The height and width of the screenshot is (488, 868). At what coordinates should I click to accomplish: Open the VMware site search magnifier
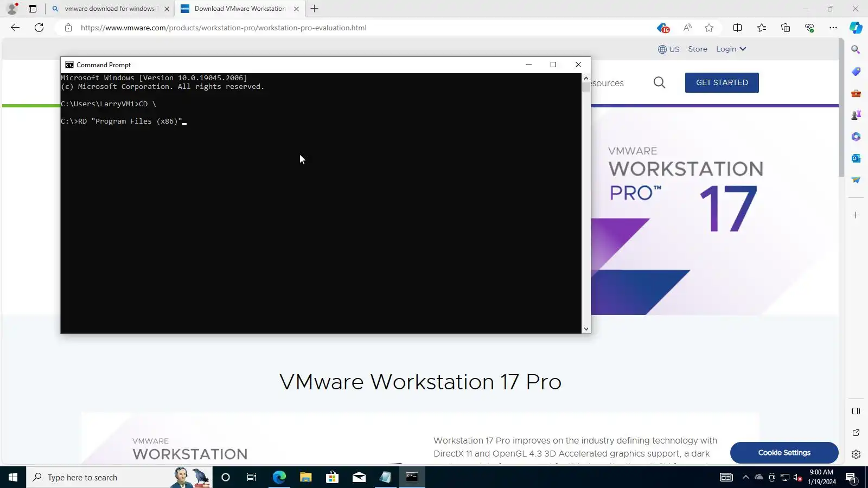(659, 82)
